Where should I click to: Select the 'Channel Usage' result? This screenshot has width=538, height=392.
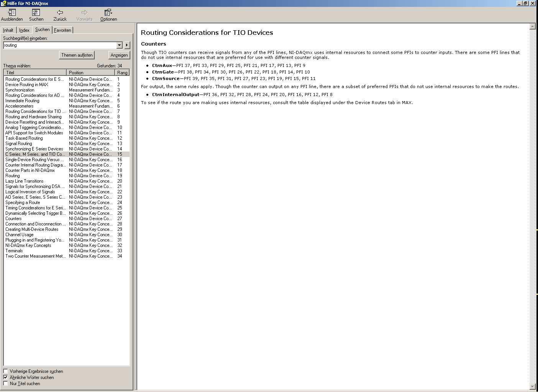coord(67,235)
